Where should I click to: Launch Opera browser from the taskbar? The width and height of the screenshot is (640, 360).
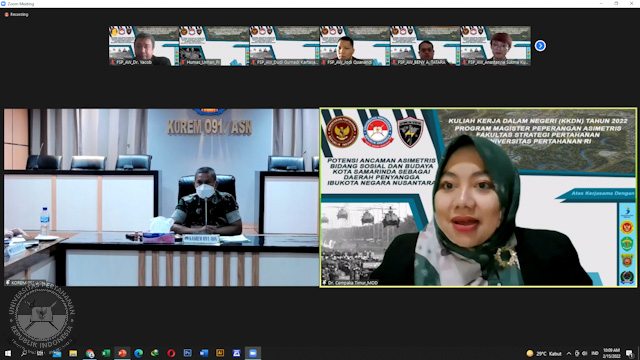[171, 353]
